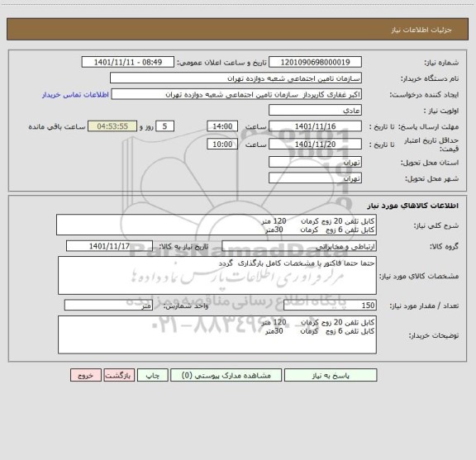Click the need date field 1401/11/17

click(x=109, y=246)
